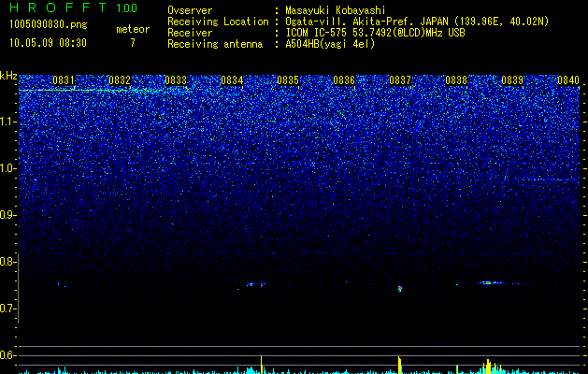Click the 0836 time marker
The image size is (588, 374).
344,79
